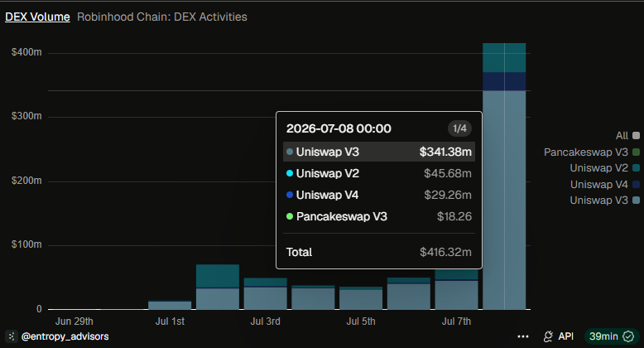Click the Jul 5th bar in the chart
The image size is (644, 348).
(x=361, y=298)
